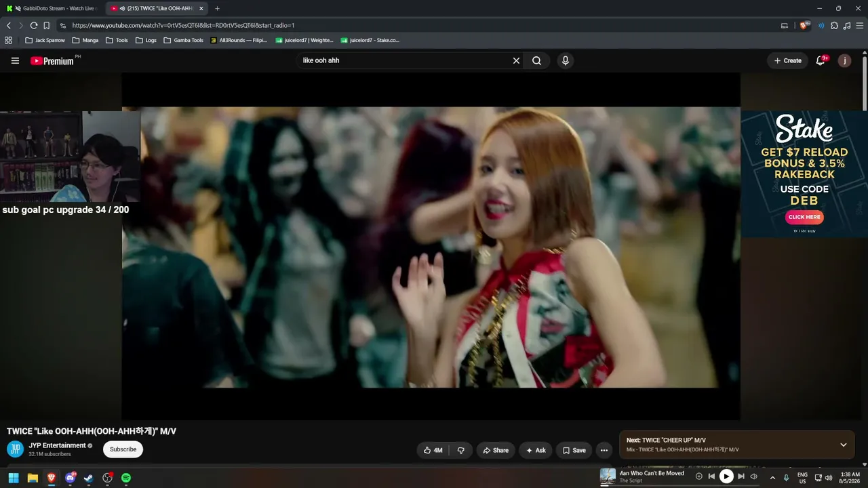Open Spotify from the taskbar
Screen dimensions: 868x488
(126, 478)
